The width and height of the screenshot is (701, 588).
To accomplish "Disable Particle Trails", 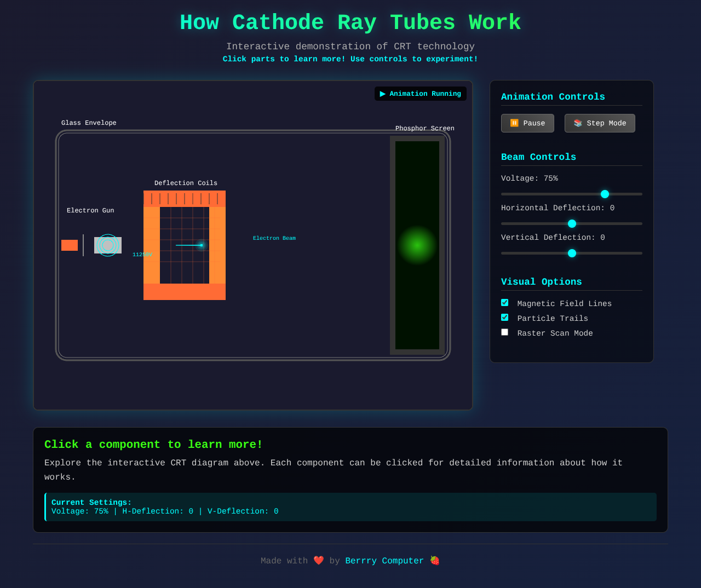I will (x=504, y=317).
